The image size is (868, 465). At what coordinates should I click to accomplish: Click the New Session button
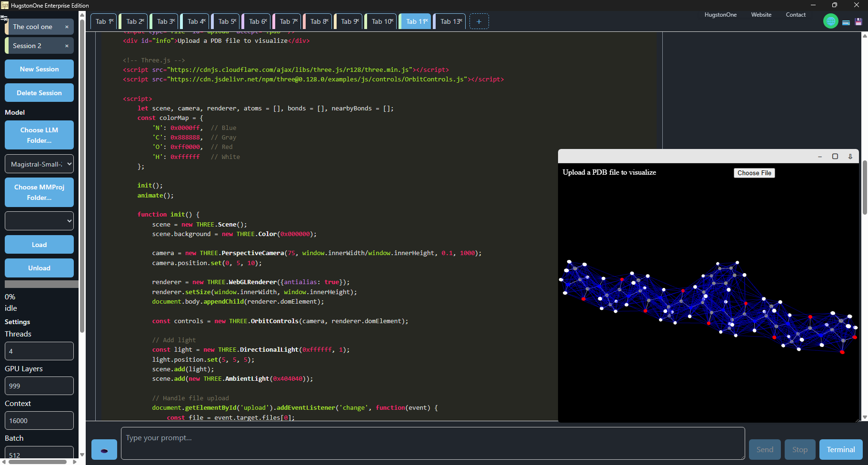tap(39, 69)
